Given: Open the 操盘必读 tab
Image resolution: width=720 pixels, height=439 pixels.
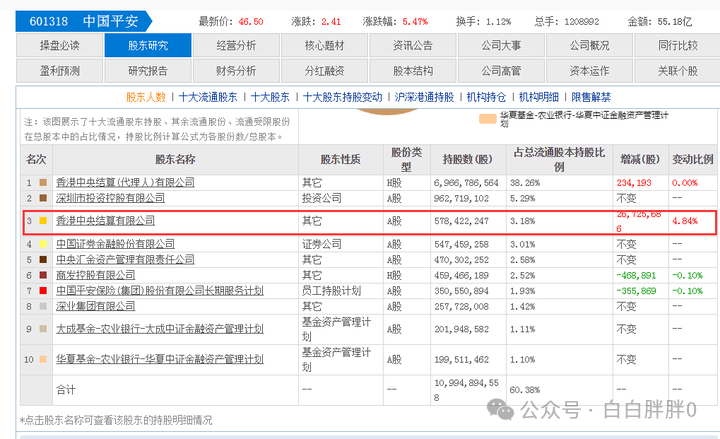Looking at the screenshot, I should click(x=59, y=45).
